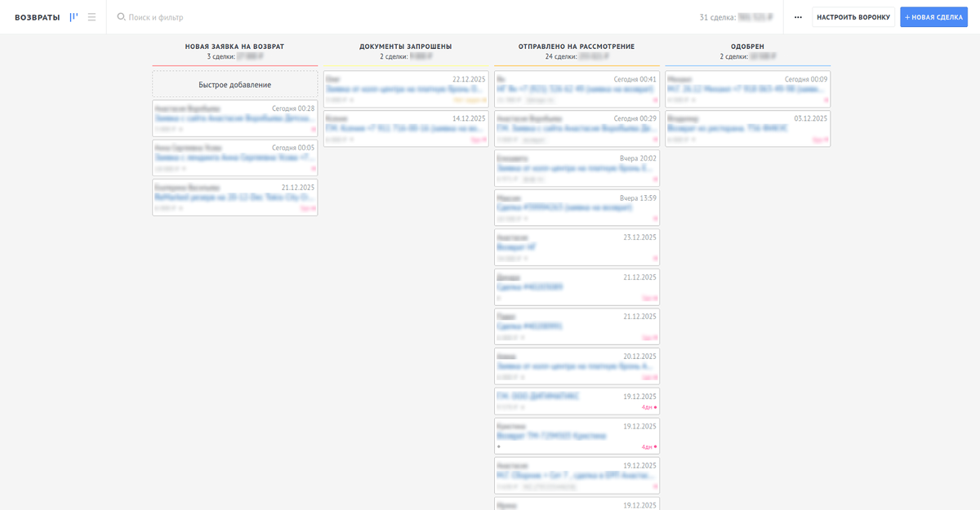Select the 'Новая заявка на возврат' stage header
The height and width of the screenshot is (510, 980).
tap(234, 47)
